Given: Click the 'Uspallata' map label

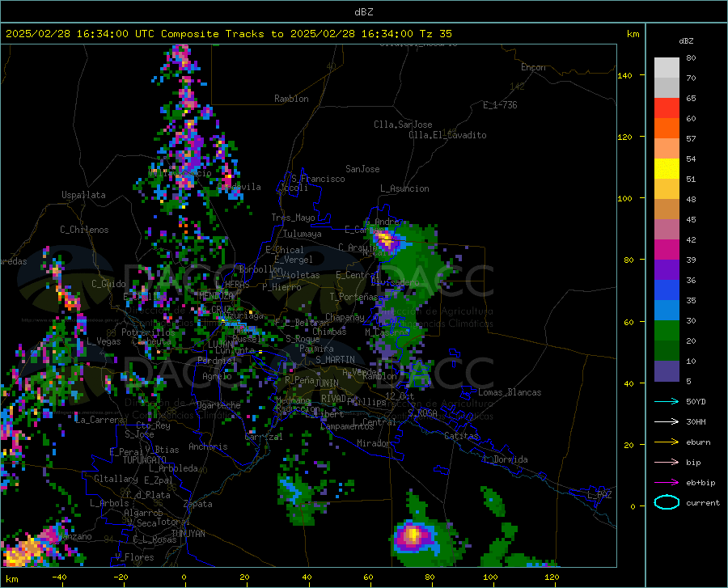Looking at the screenshot, I should (x=83, y=195).
